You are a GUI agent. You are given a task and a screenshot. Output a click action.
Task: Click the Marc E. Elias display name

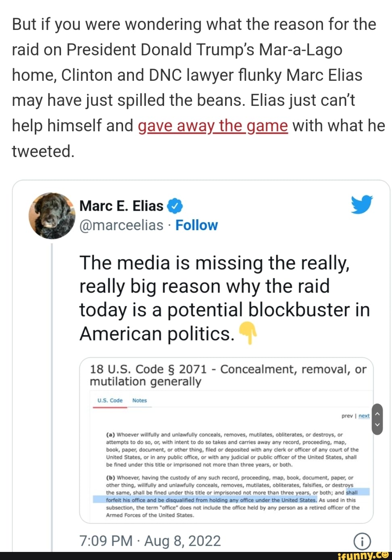[121, 206]
